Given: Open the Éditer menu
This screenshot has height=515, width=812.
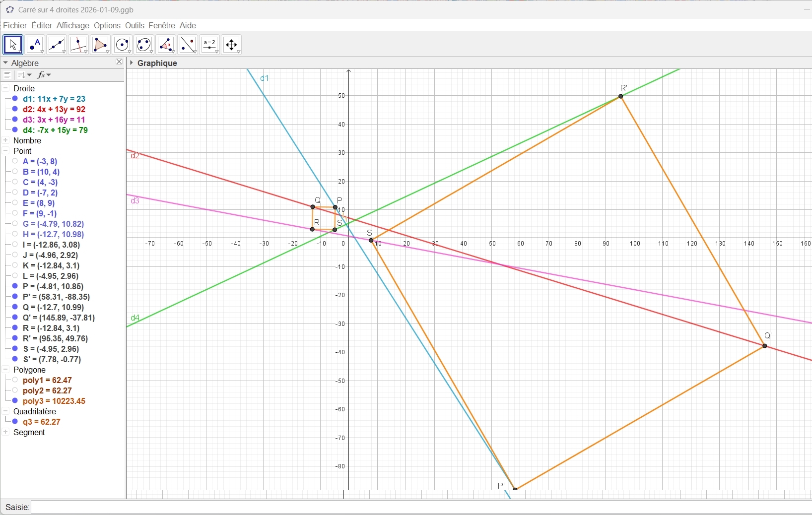Looking at the screenshot, I should pos(42,26).
